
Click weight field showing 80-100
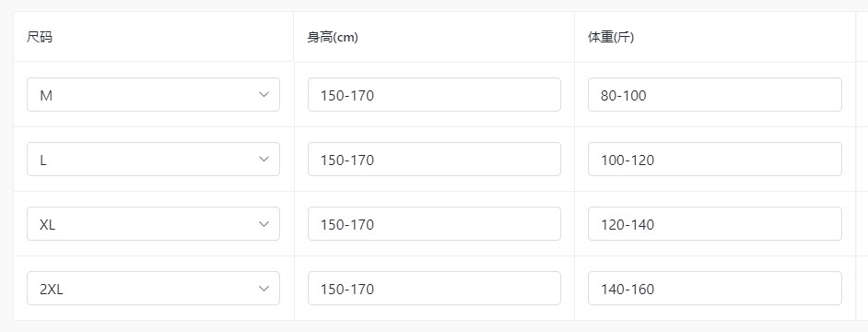(x=715, y=95)
